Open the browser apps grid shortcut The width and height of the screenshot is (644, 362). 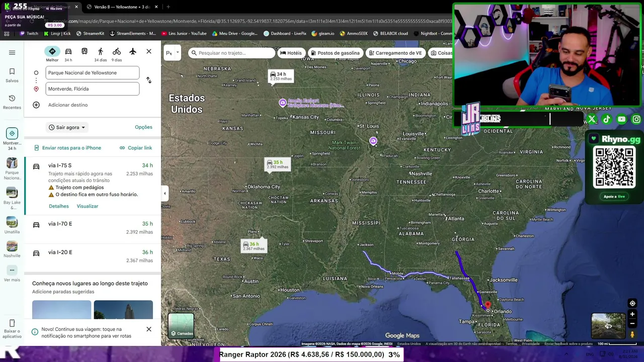[x=7, y=34]
